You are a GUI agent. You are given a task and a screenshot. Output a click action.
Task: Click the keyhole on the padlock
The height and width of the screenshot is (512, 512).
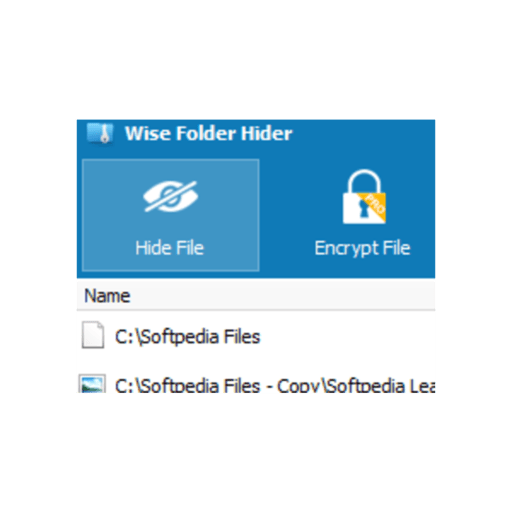click(x=362, y=208)
